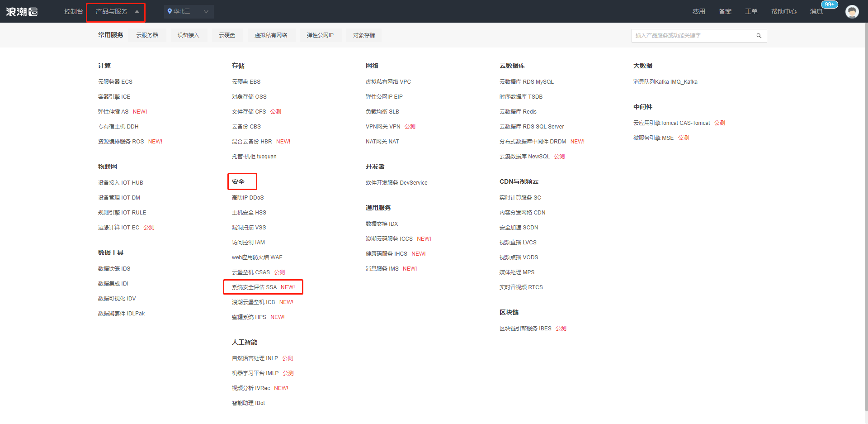Select the 对象存储 quick shortcut
The height and width of the screenshot is (424, 868).
tap(364, 35)
